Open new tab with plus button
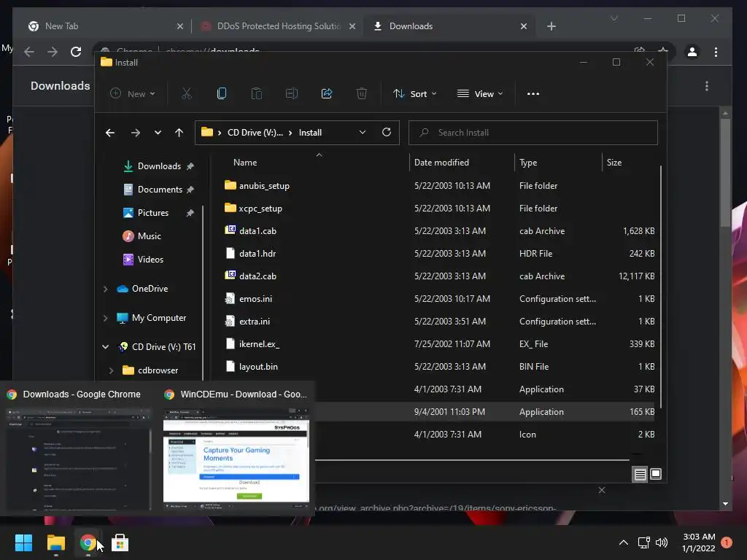747x560 pixels. tap(551, 26)
